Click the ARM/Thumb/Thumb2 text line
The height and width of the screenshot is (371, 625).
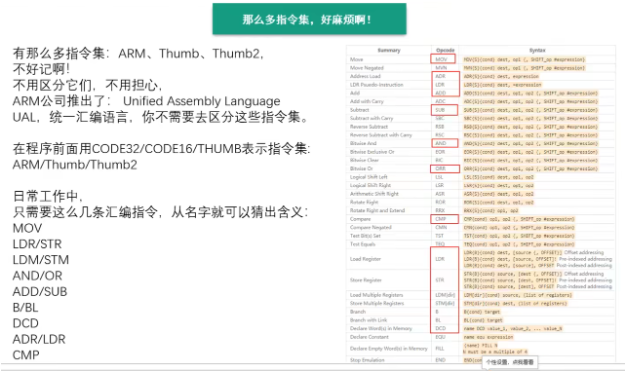point(75,165)
